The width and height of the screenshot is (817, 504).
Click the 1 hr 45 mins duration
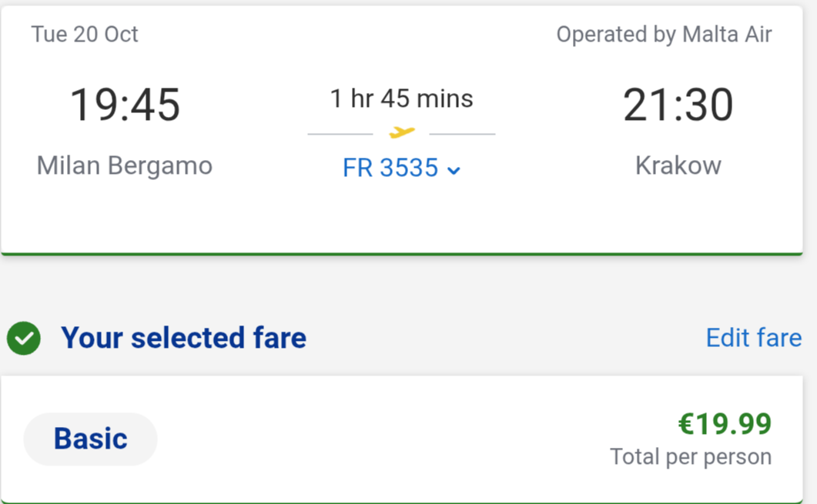tap(402, 98)
